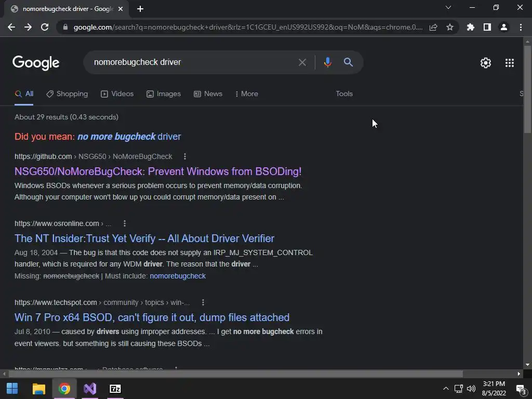View site info via the lock icon
Viewport: 532px width, 399px height.
coord(65,27)
